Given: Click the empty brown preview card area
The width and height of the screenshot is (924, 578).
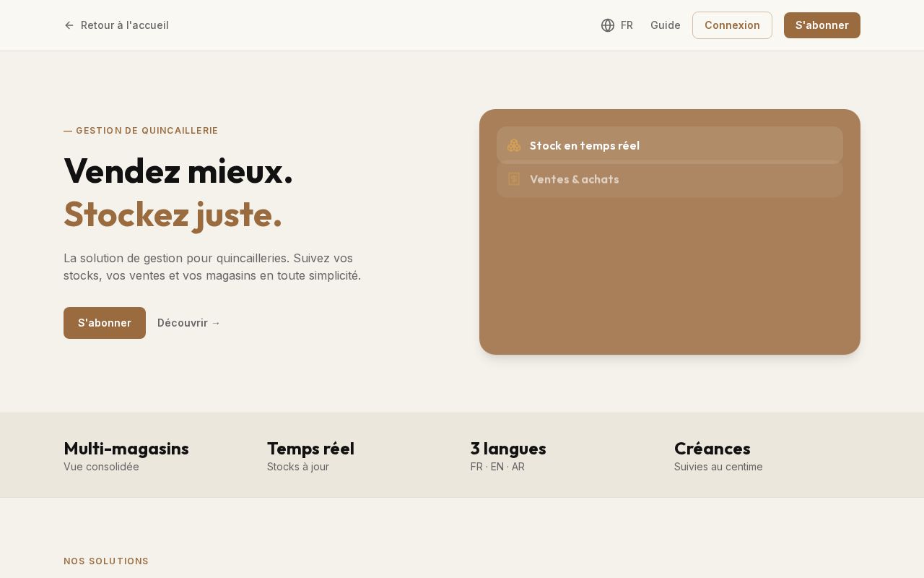Looking at the screenshot, I should point(670,275).
